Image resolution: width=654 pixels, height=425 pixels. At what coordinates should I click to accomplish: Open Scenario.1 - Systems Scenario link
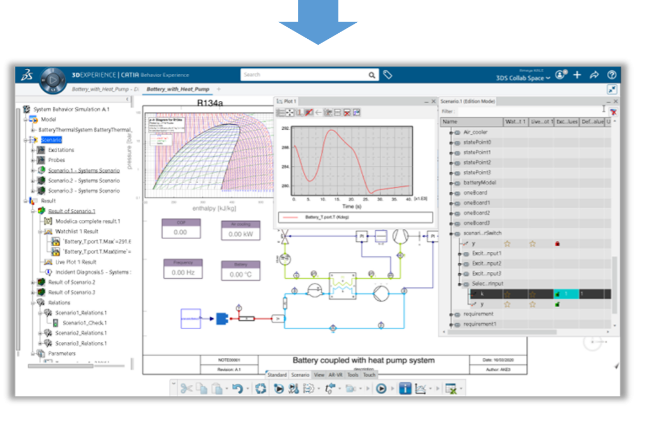click(x=84, y=171)
